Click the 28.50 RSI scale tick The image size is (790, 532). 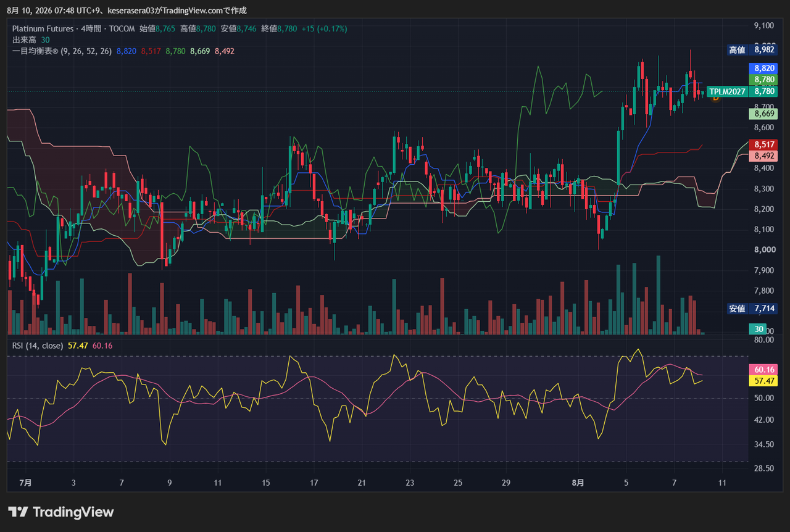tap(764, 468)
